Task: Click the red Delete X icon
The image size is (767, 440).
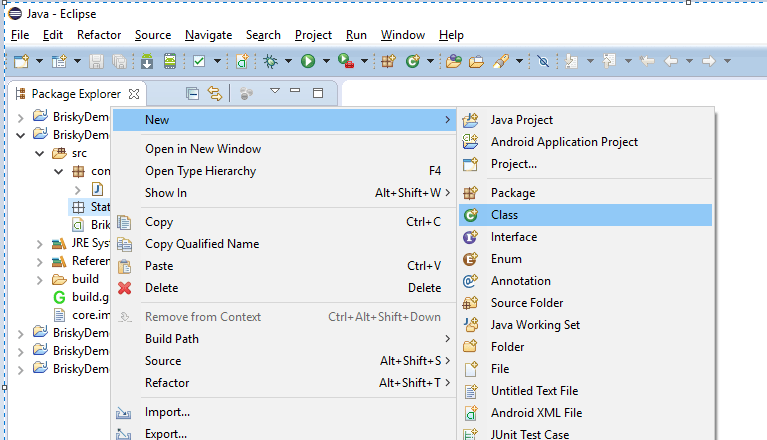Action: [x=125, y=288]
